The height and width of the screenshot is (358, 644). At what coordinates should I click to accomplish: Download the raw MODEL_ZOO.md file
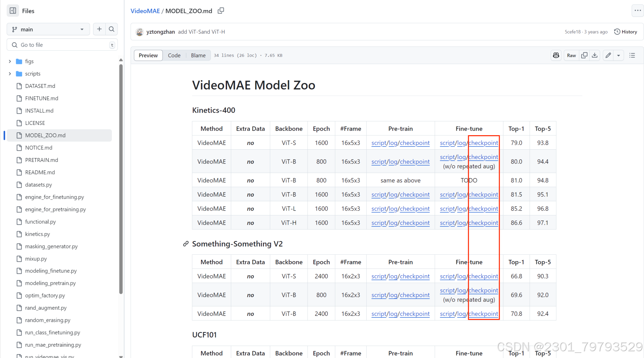pos(594,55)
